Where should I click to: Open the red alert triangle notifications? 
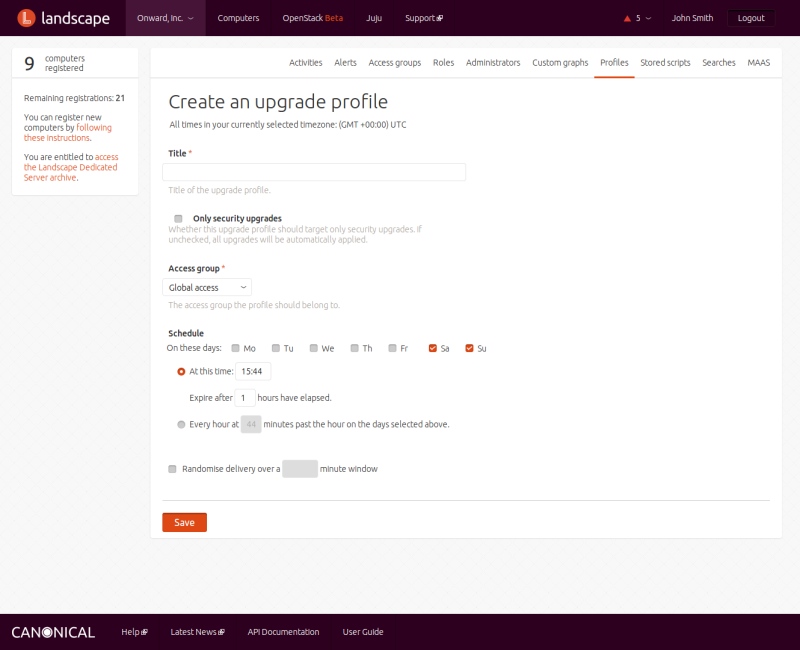click(x=627, y=18)
